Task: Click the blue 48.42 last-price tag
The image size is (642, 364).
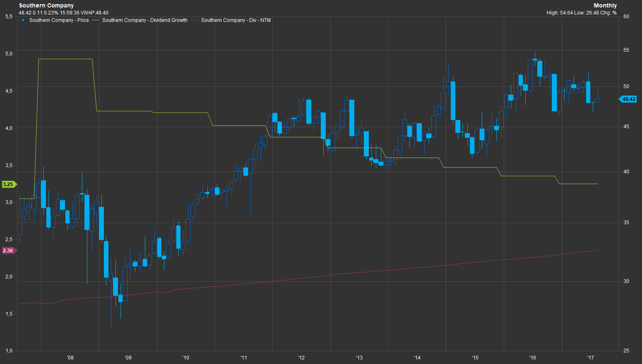Action: click(x=628, y=99)
